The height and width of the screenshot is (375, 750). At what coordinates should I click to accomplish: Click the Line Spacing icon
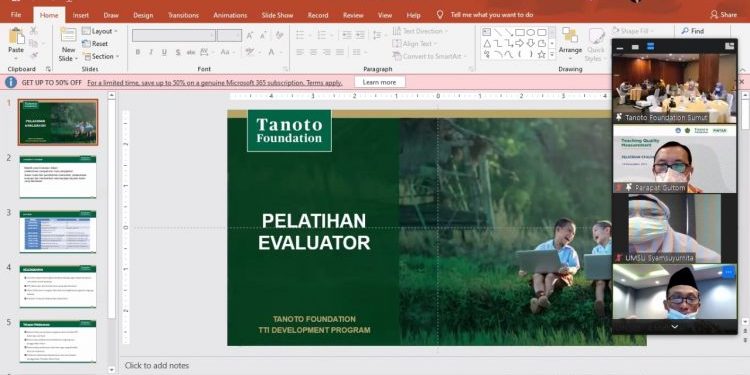click(x=377, y=35)
